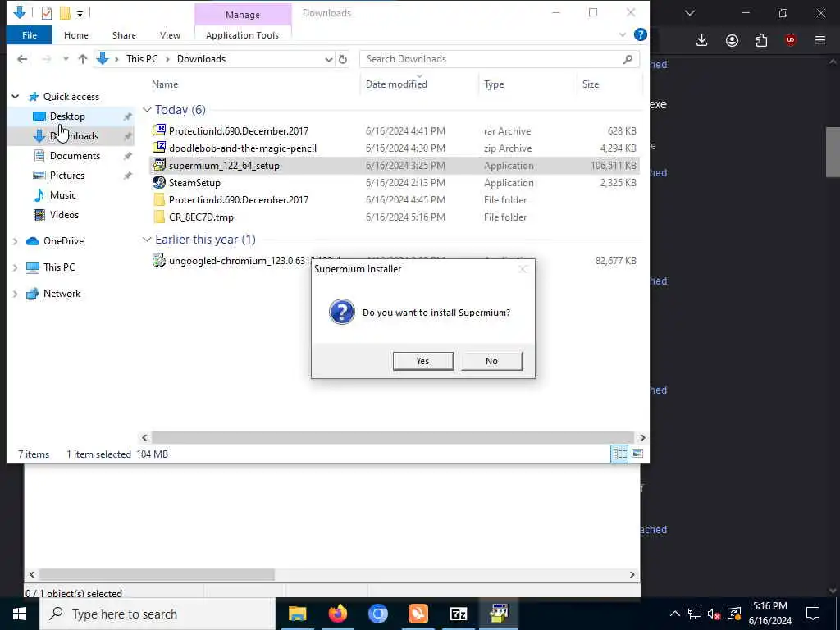Image resolution: width=840 pixels, height=630 pixels.
Task: Open Firefox from taskbar
Action: click(x=337, y=614)
